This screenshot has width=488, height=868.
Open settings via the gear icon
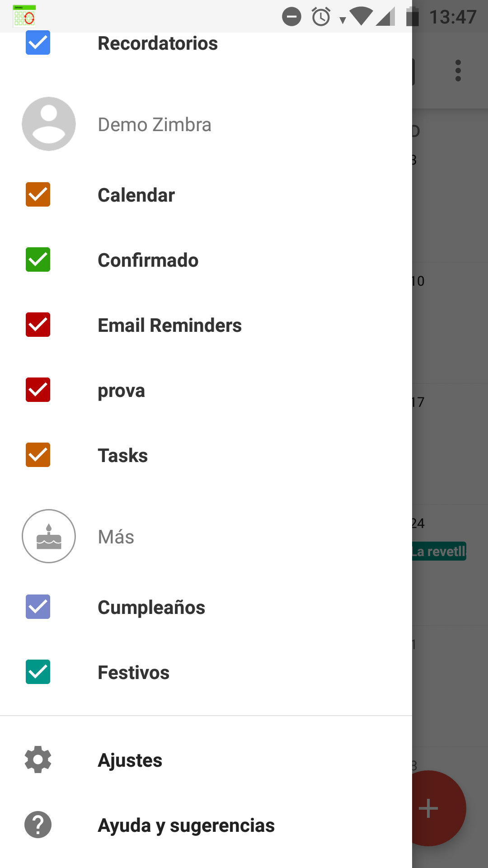click(x=38, y=759)
